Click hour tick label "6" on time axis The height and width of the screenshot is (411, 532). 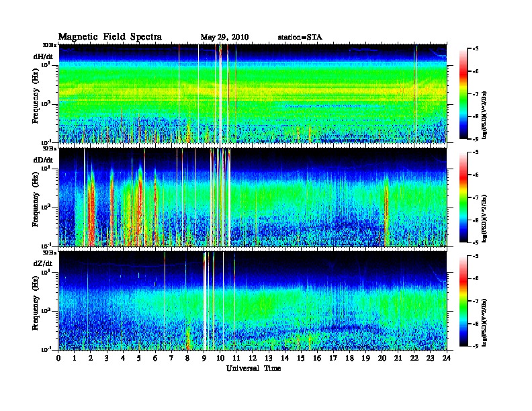tap(156, 358)
